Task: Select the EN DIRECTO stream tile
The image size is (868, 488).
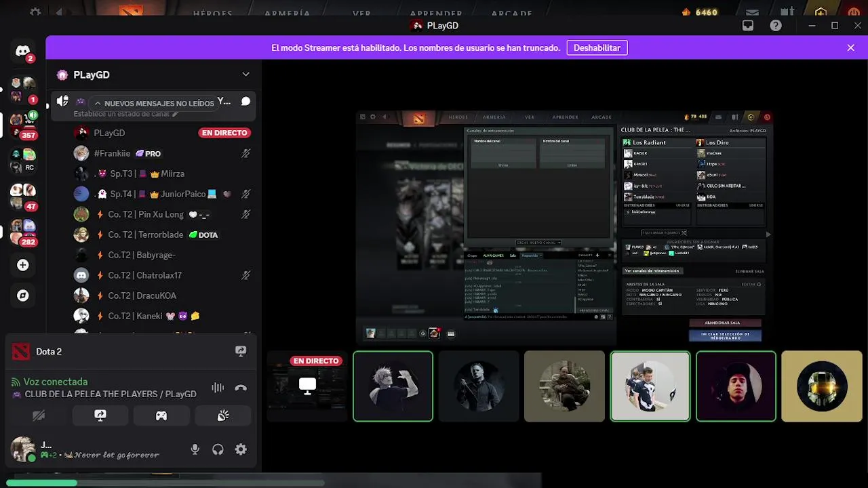Action: point(307,386)
